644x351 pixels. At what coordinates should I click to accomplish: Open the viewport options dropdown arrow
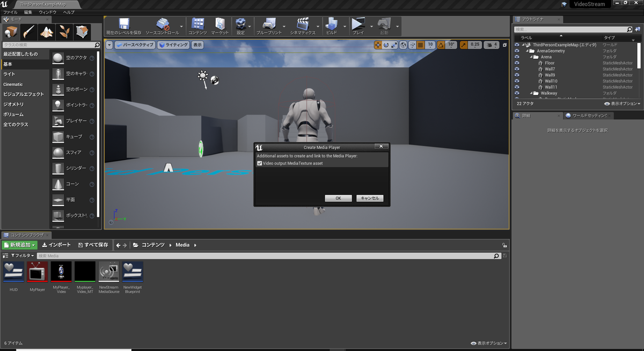point(109,45)
